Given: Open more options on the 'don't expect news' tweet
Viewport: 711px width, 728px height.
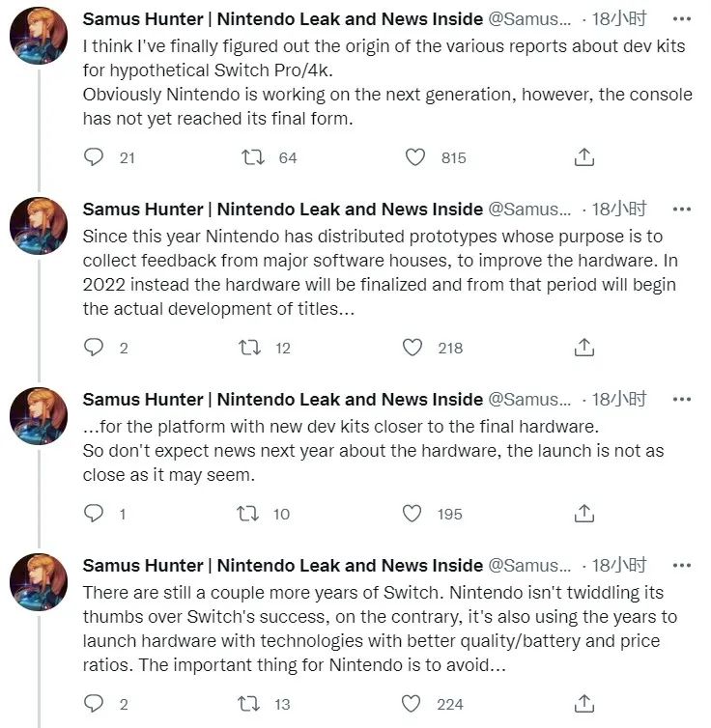Looking at the screenshot, I should [x=682, y=399].
